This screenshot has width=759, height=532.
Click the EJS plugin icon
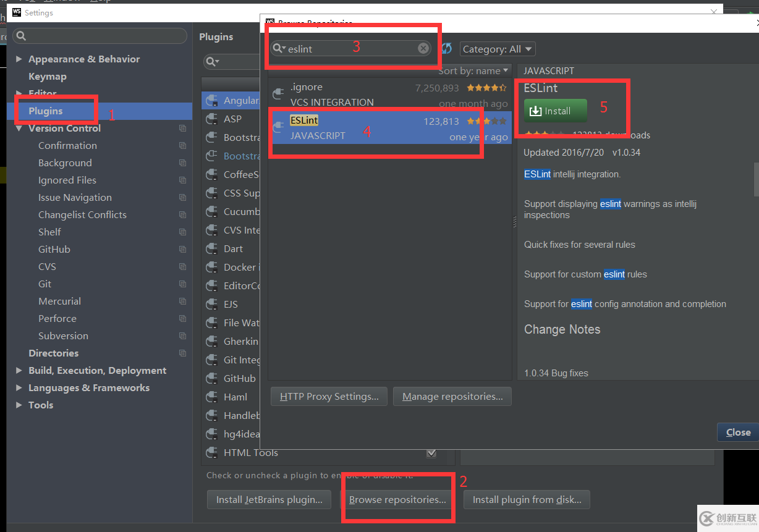211,304
